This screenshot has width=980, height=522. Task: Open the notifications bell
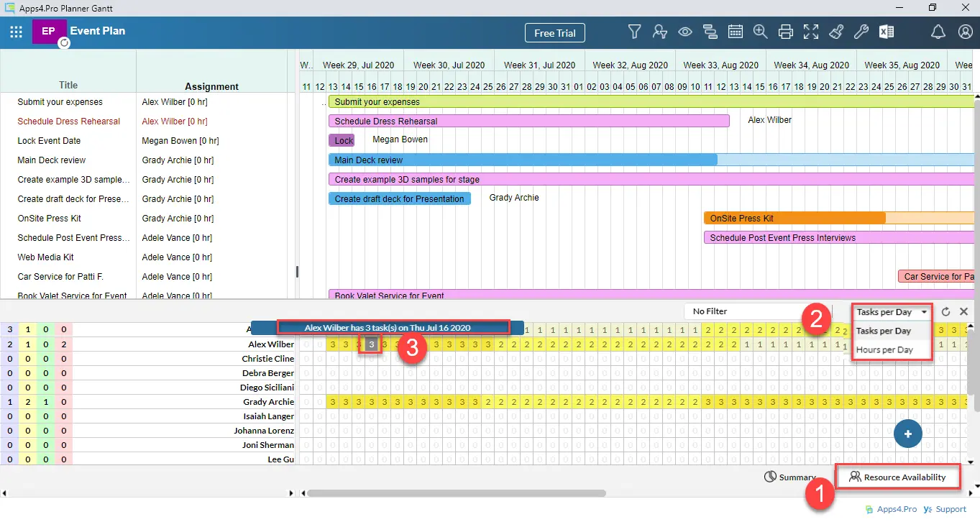click(938, 32)
